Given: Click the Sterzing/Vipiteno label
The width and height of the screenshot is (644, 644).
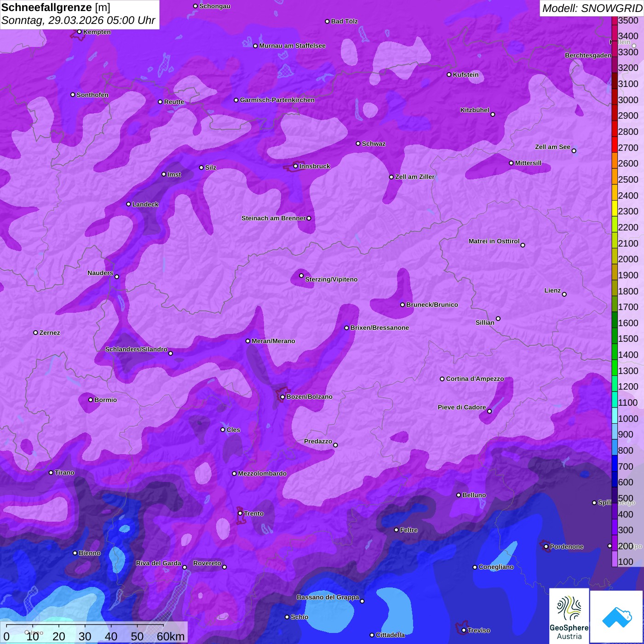Looking at the screenshot, I should point(331,279).
